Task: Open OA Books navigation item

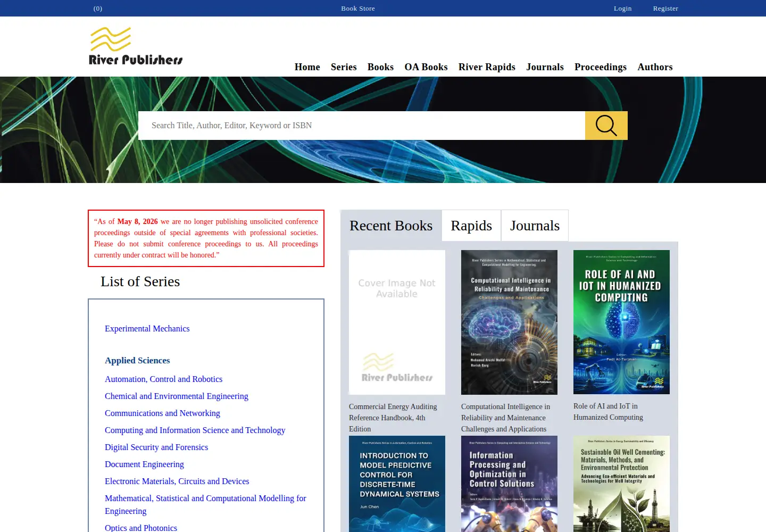Action: [426, 67]
